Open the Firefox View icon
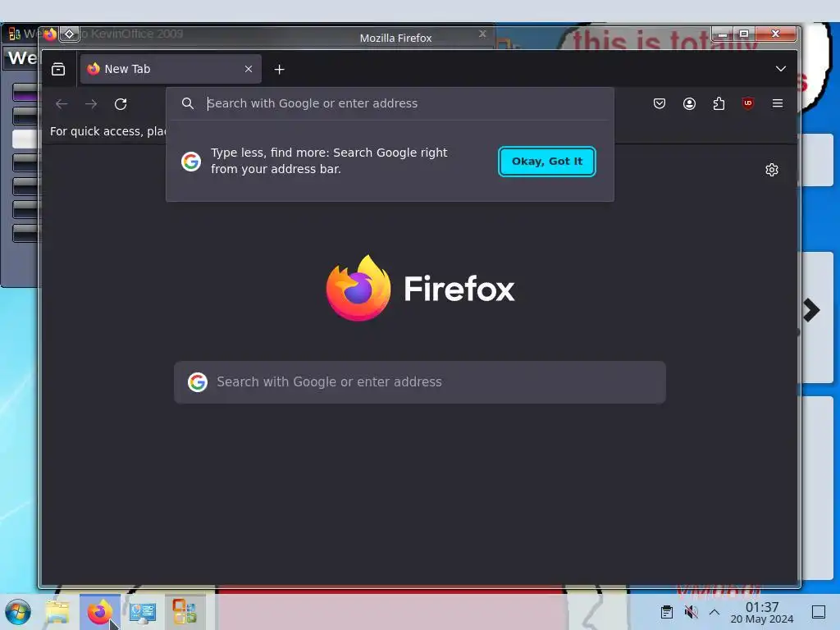The height and width of the screenshot is (630, 840). coord(58,69)
